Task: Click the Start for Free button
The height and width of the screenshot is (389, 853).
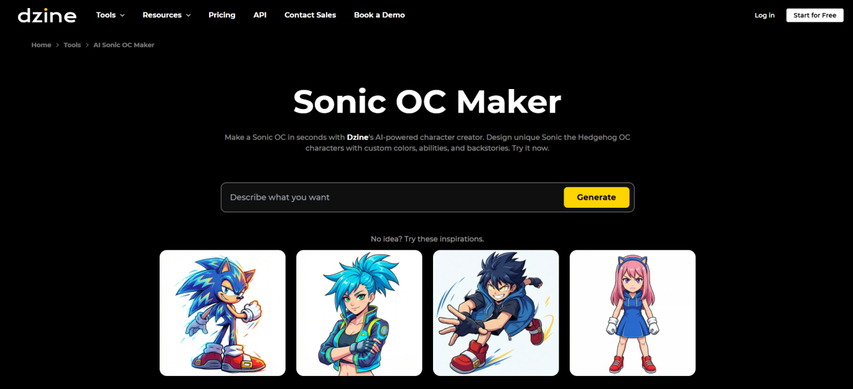Action: [x=814, y=15]
